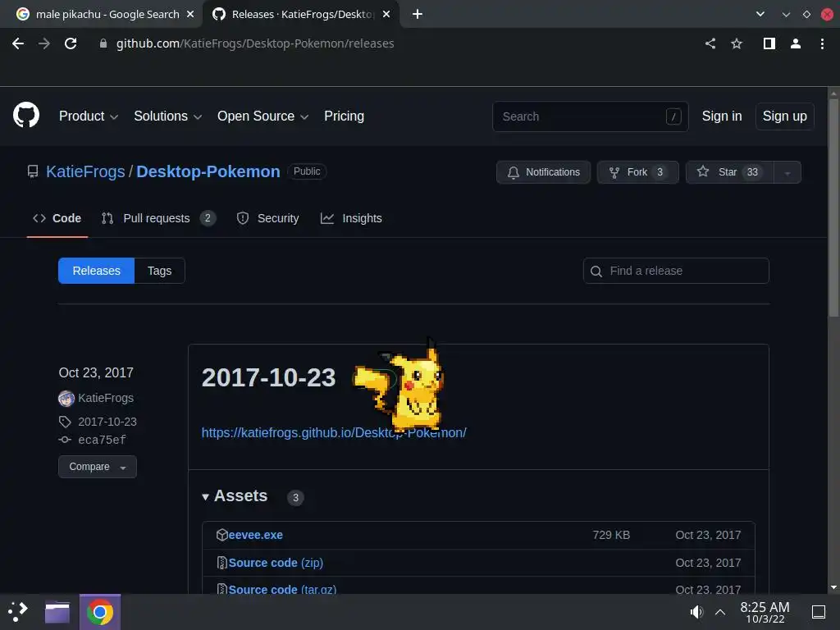The width and height of the screenshot is (840, 630).
Task: Close the male pikachu Google Search tab
Action: point(190,14)
